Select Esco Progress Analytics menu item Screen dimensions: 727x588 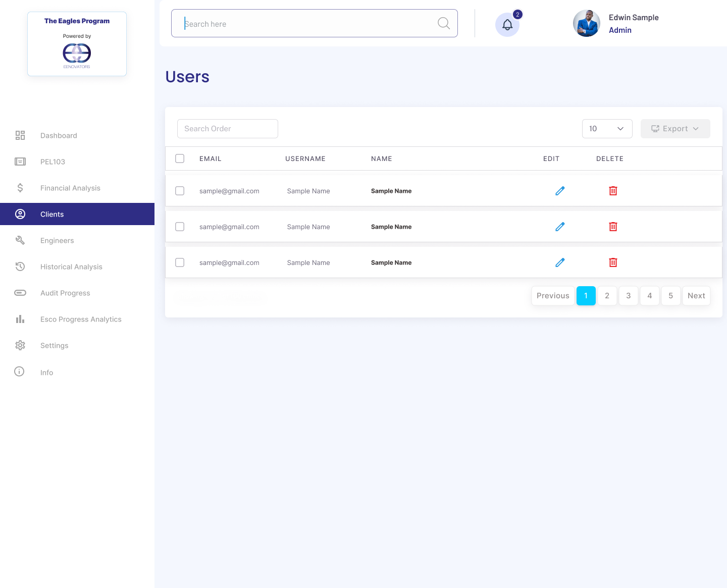pos(81,319)
